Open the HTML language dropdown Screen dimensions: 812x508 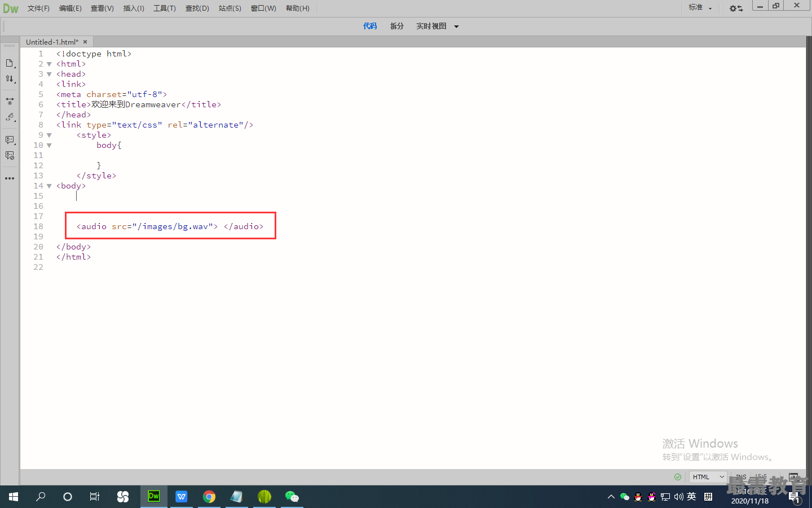(708, 477)
